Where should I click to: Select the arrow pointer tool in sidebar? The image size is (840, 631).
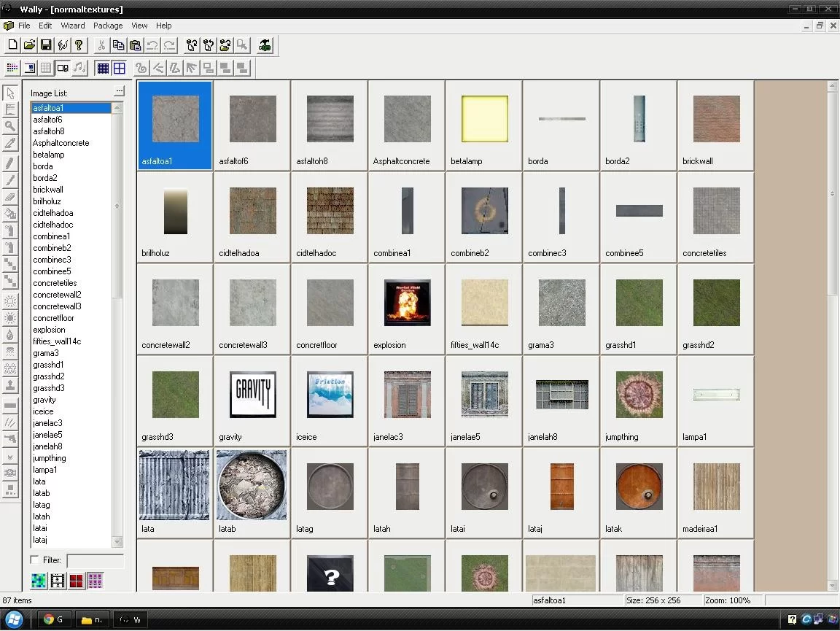coord(10,93)
